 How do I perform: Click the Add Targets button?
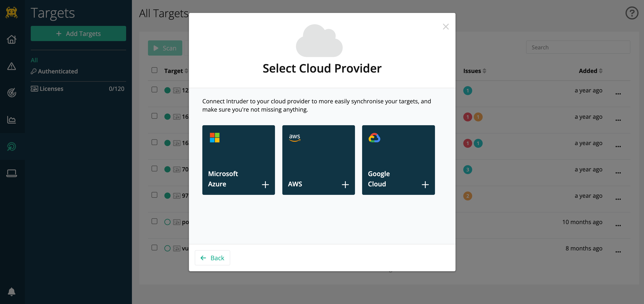pos(78,33)
